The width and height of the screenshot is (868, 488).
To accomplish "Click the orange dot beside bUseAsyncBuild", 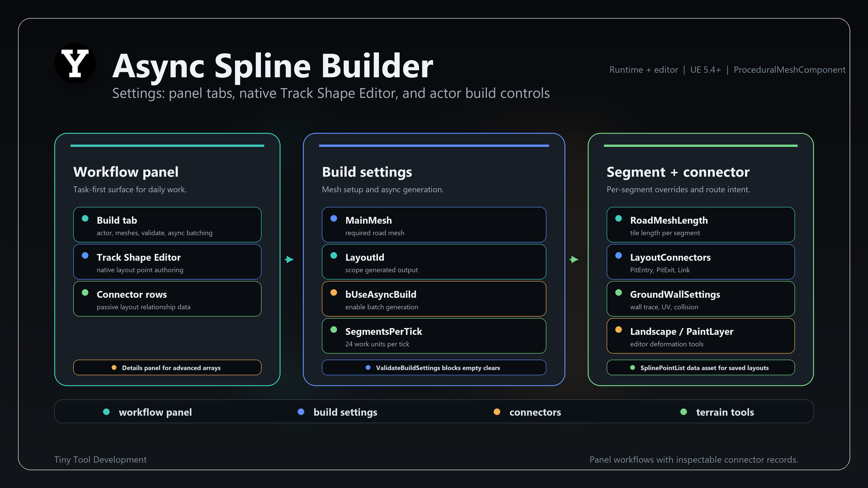I will tap(334, 292).
